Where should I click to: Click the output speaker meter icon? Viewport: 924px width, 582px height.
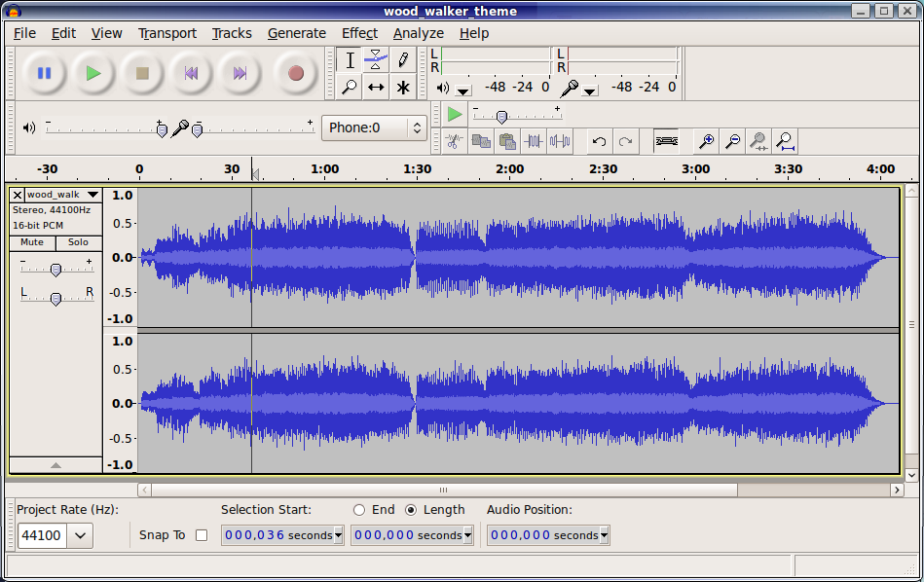(x=443, y=89)
